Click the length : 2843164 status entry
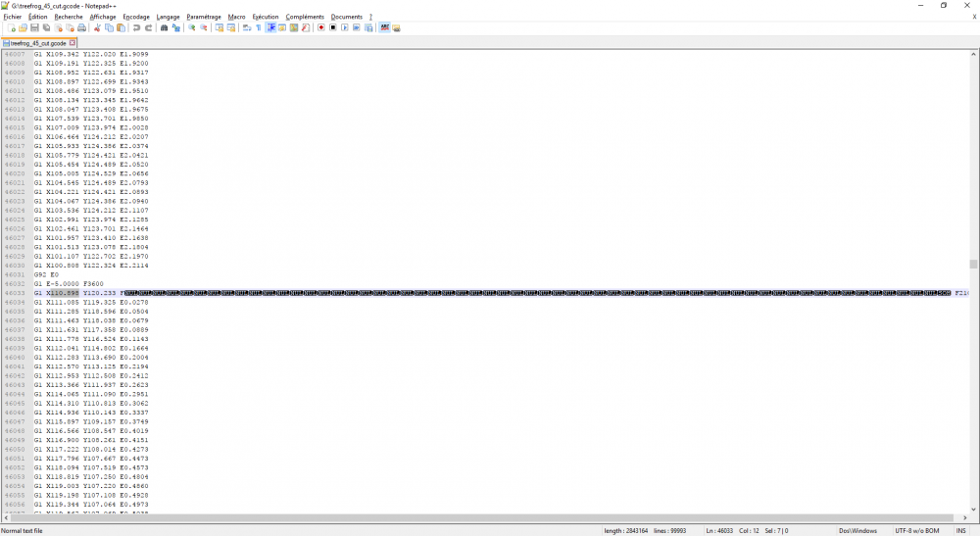Viewport: 980px width, 536px height. pos(625,530)
